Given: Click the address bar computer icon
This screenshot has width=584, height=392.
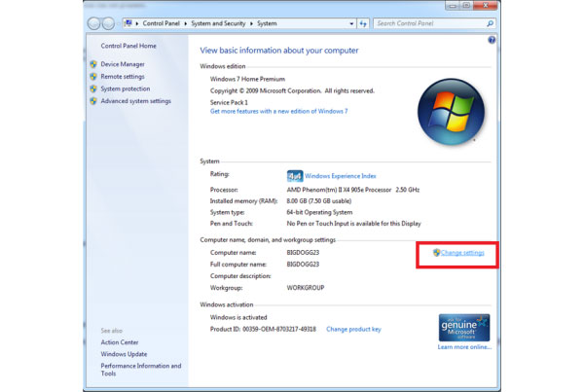Looking at the screenshot, I should click(x=128, y=23).
